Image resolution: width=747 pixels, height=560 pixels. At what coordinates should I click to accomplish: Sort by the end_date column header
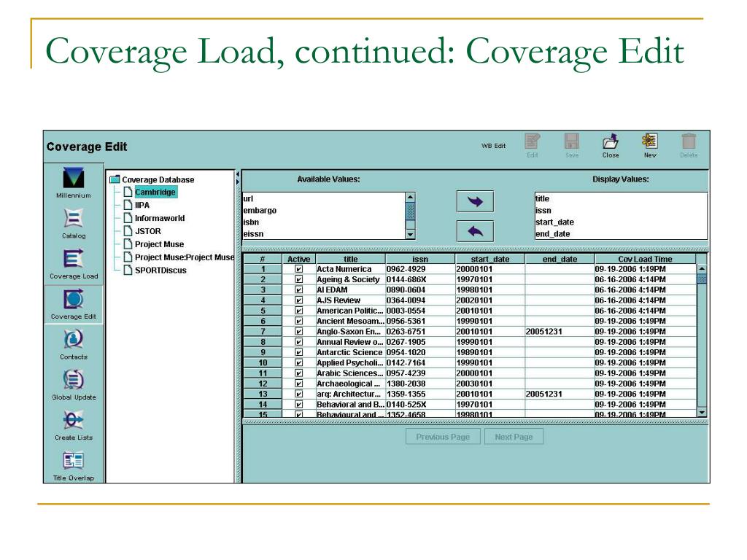[560, 259]
